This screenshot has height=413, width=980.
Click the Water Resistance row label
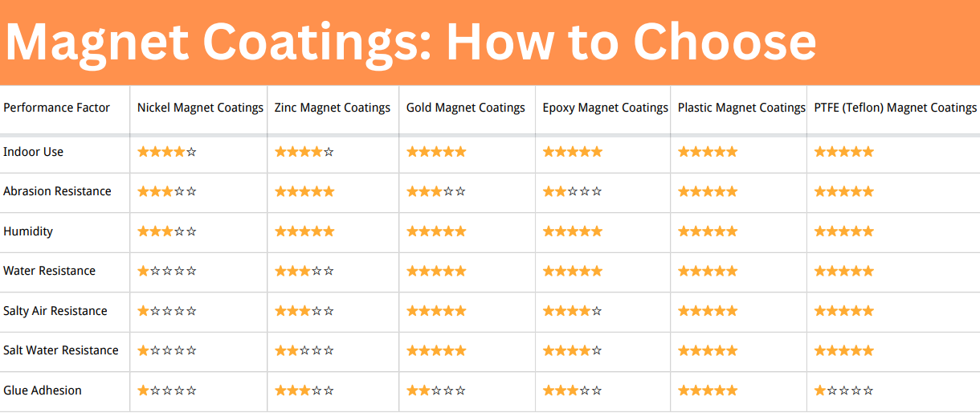49,271
